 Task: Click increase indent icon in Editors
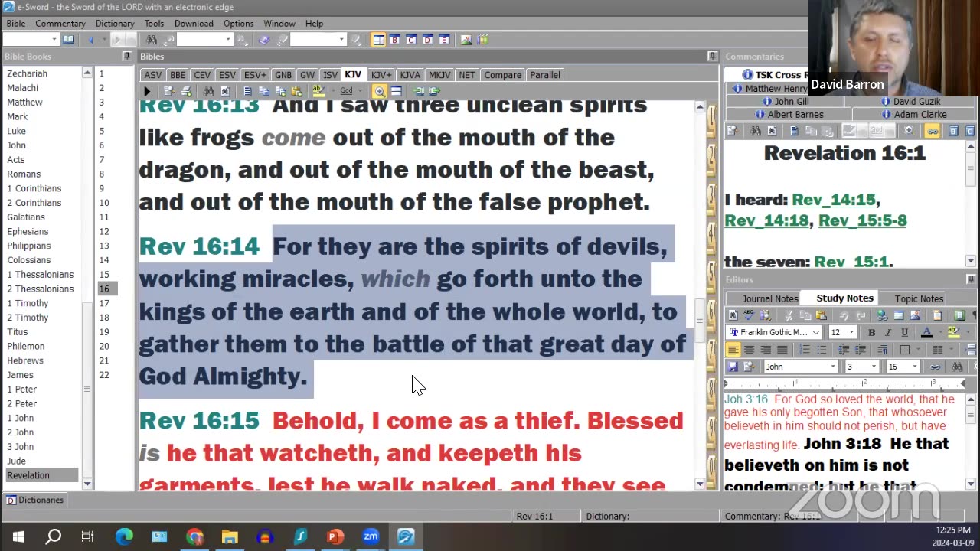[x=861, y=350]
